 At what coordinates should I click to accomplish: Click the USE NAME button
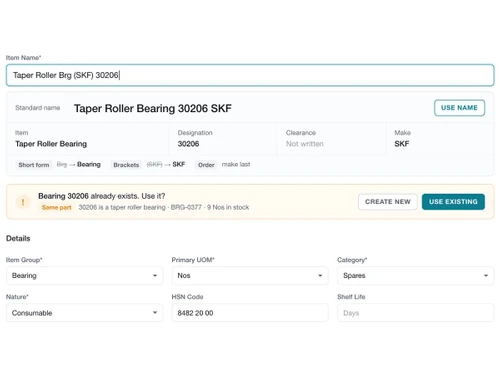tap(459, 108)
